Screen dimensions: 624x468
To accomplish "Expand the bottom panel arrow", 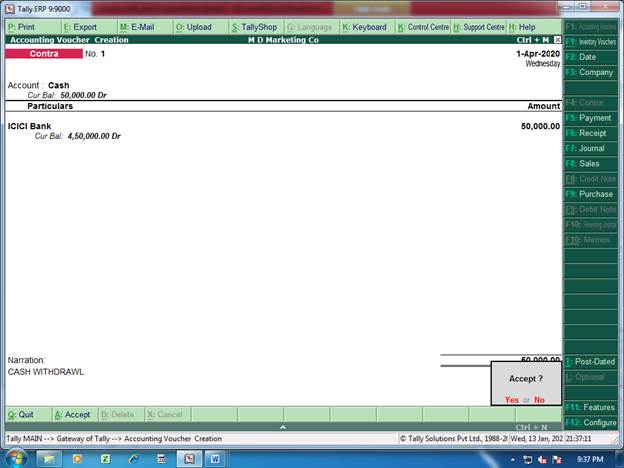I will click(283, 427).
